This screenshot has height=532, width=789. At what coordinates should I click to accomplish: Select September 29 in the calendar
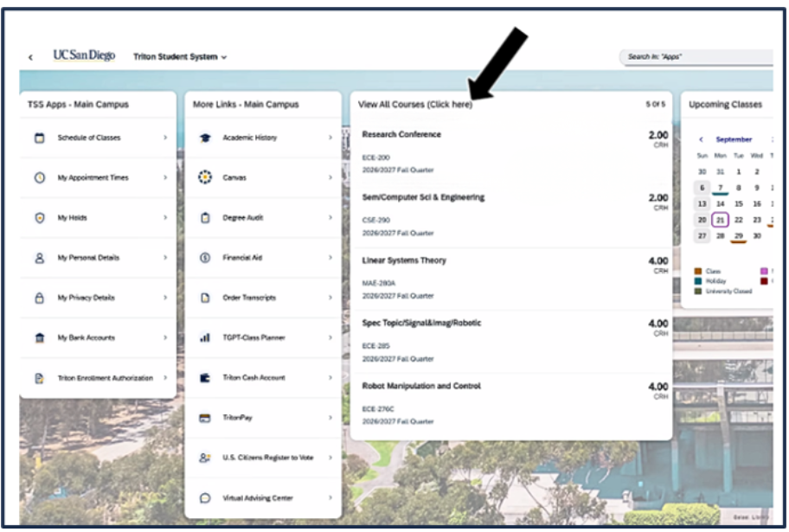[x=738, y=236]
